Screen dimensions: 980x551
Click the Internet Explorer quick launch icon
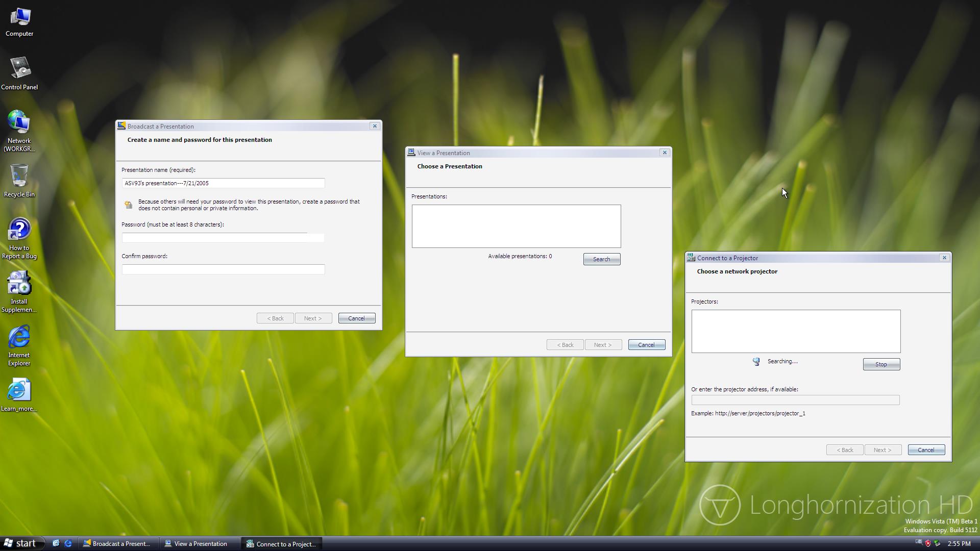pyautogui.click(x=68, y=543)
